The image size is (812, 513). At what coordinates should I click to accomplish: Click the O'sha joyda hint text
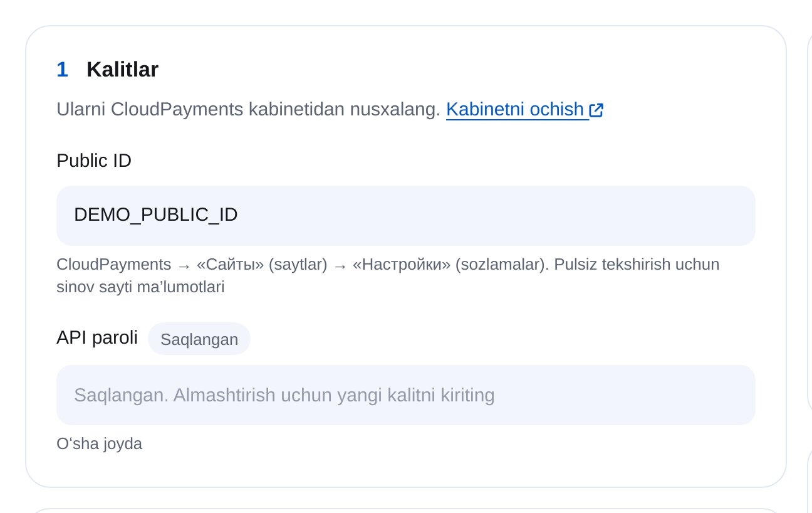coord(100,444)
